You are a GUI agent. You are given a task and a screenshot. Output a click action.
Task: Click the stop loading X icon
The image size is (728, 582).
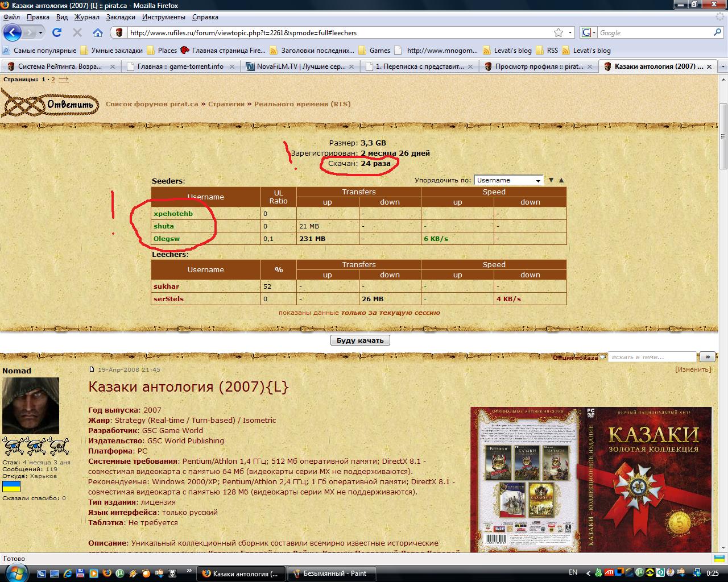coord(77,32)
